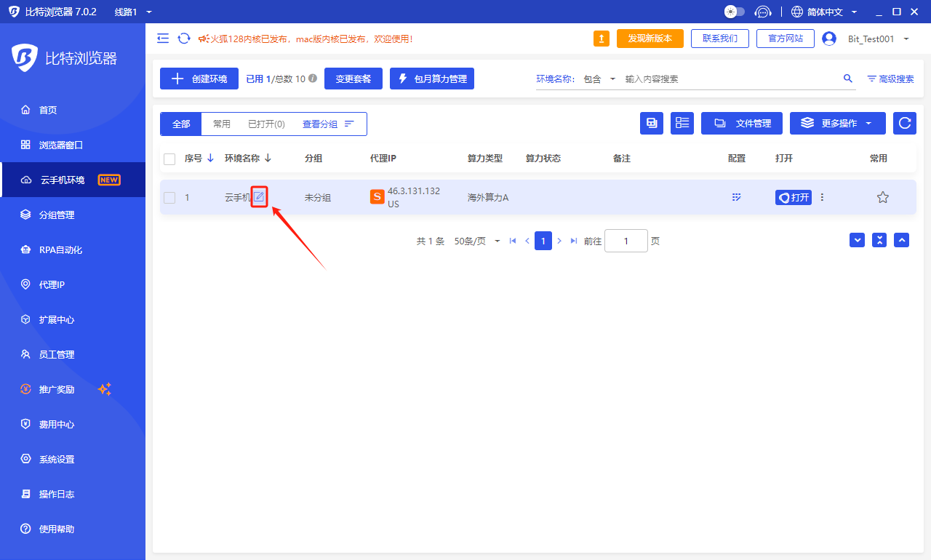This screenshot has width=931, height=560.
Task: Click the save layout icon button
Action: pos(652,124)
